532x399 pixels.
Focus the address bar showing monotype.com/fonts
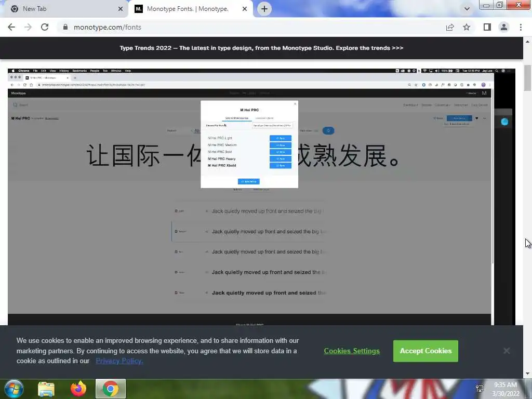[x=251, y=27]
